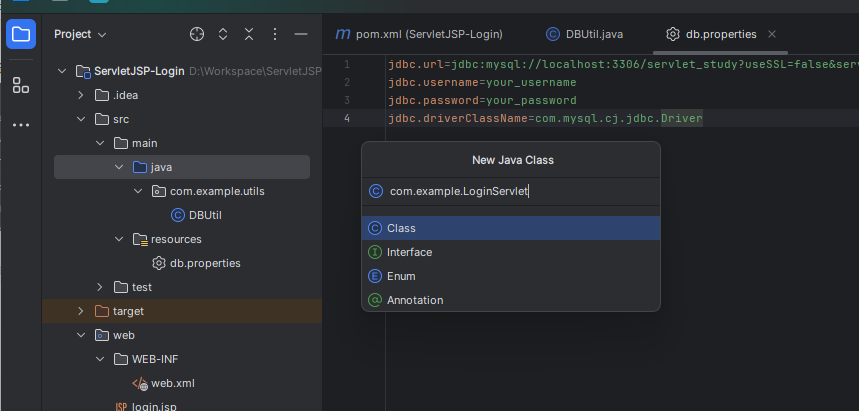This screenshot has height=411, width=859.
Task: Open the Structure tool window icon
Action: [x=20, y=85]
